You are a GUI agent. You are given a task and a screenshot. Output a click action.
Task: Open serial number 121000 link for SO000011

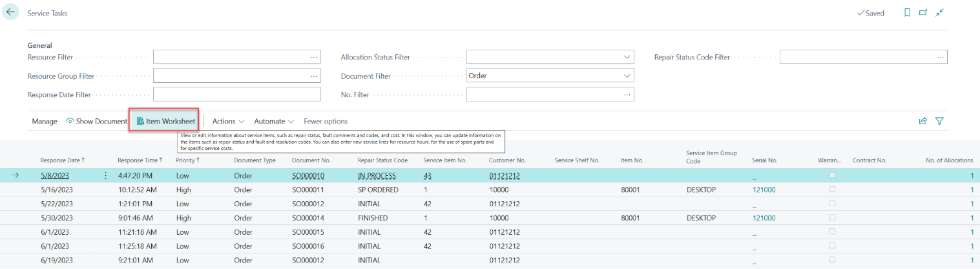[764, 189]
